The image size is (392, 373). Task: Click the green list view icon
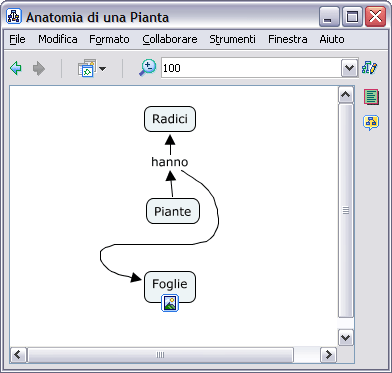click(x=371, y=97)
